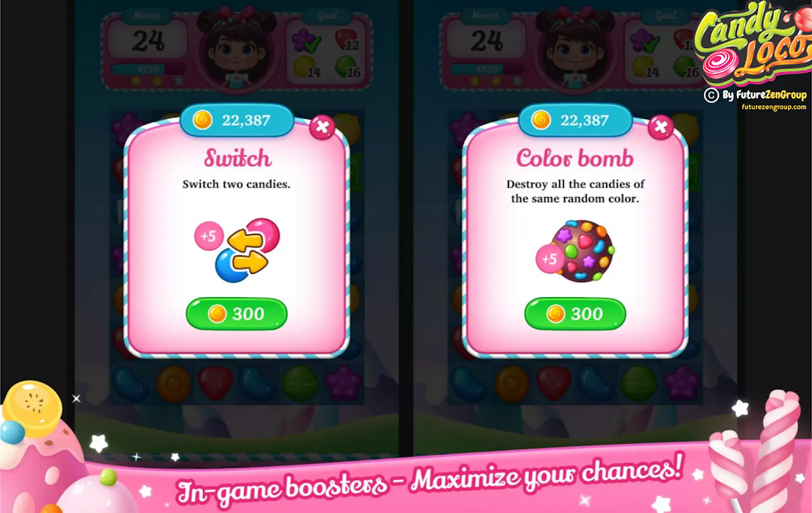Open the coin balance in Color bomb popup
The height and width of the screenshot is (513, 812).
tap(575, 120)
